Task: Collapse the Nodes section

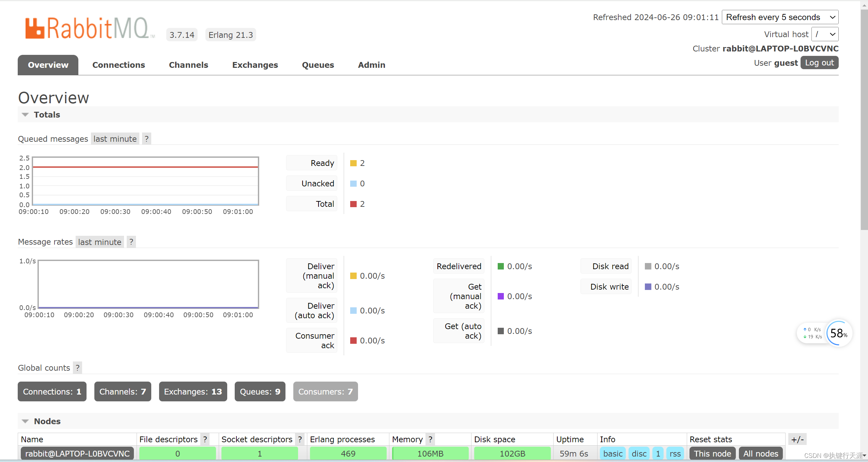Action: (25, 421)
